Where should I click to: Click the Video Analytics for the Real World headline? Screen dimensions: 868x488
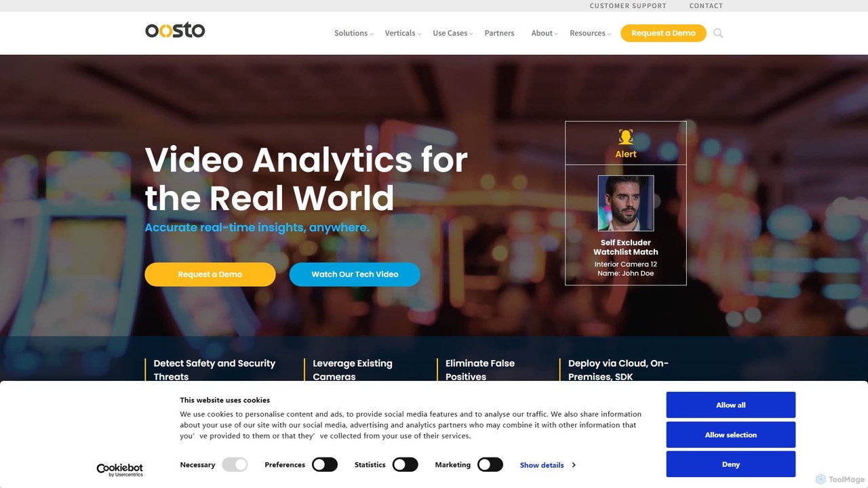tap(306, 179)
